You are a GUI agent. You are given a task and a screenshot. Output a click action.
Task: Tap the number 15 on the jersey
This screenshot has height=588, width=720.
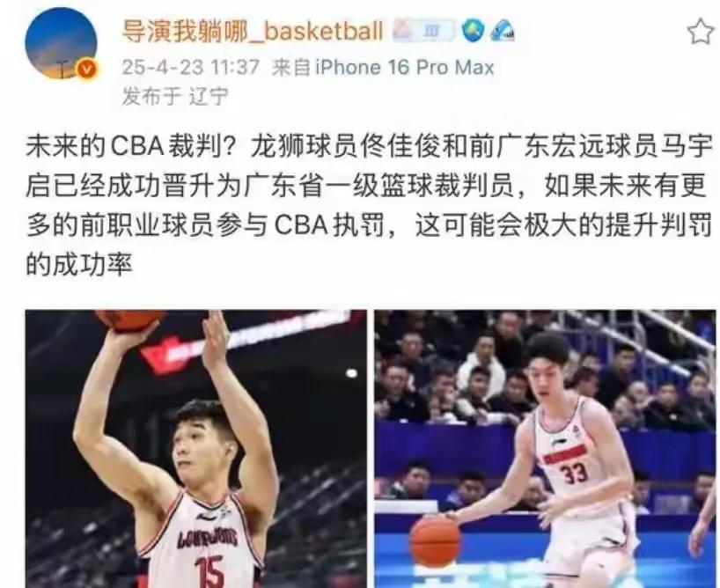click(209, 572)
